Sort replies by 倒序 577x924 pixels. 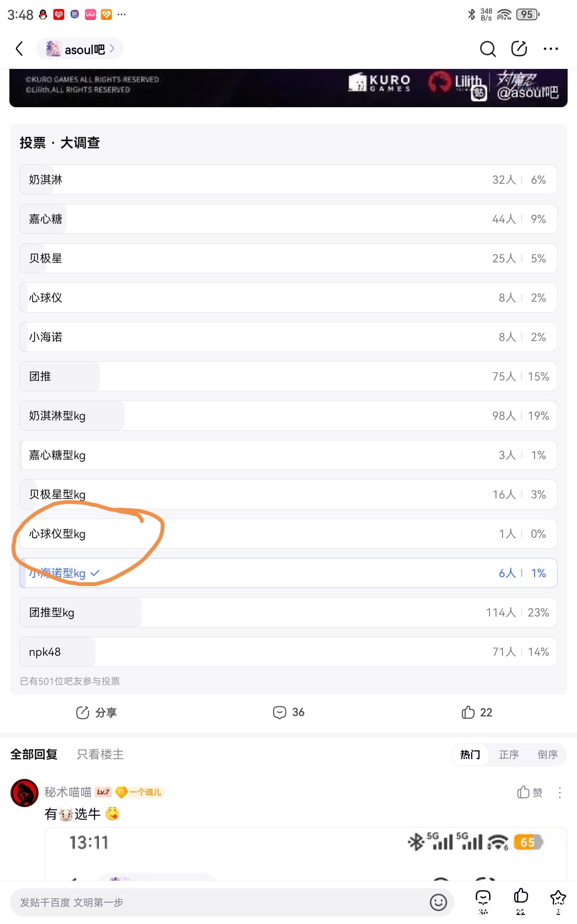coord(548,754)
